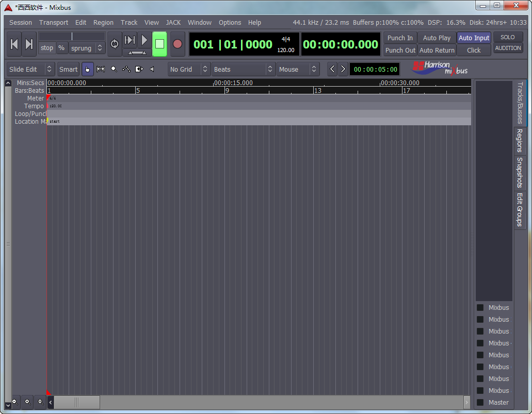Click the up arrow above the left pane
532x414 pixels.
coord(8,82)
